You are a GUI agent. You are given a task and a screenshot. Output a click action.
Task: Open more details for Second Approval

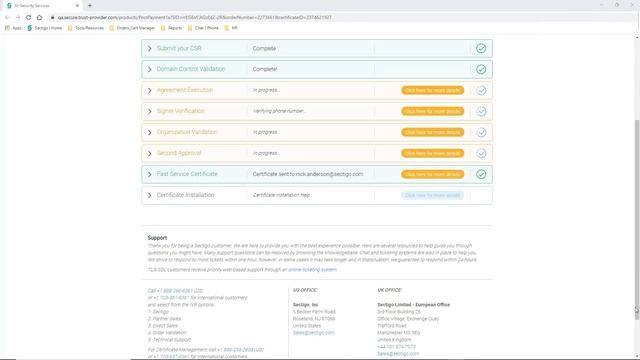(x=432, y=153)
